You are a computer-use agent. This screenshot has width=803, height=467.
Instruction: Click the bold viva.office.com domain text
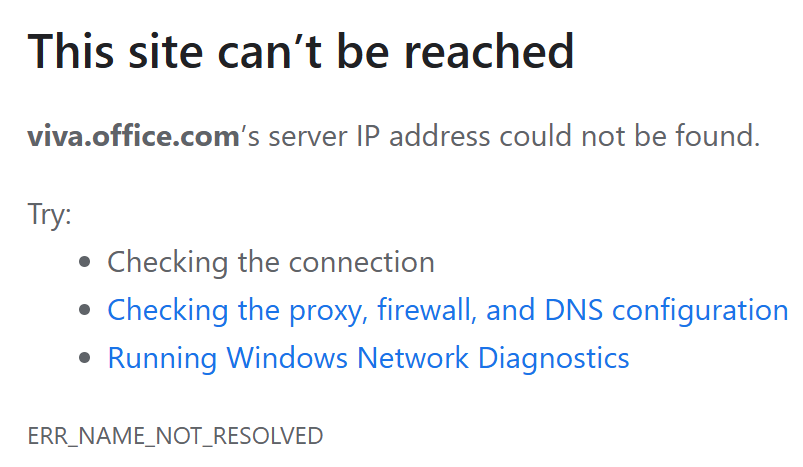[x=133, y=136]
